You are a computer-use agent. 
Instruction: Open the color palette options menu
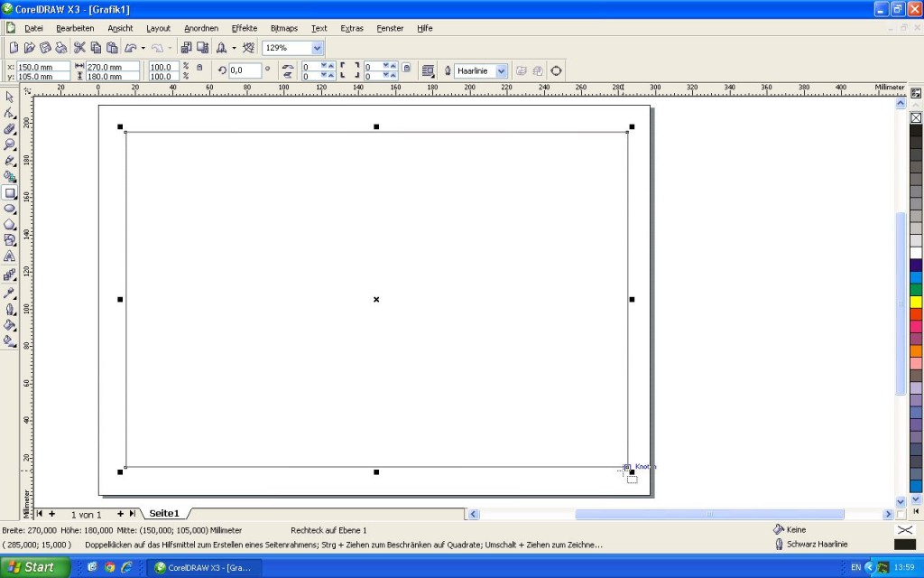pos(916,93)
